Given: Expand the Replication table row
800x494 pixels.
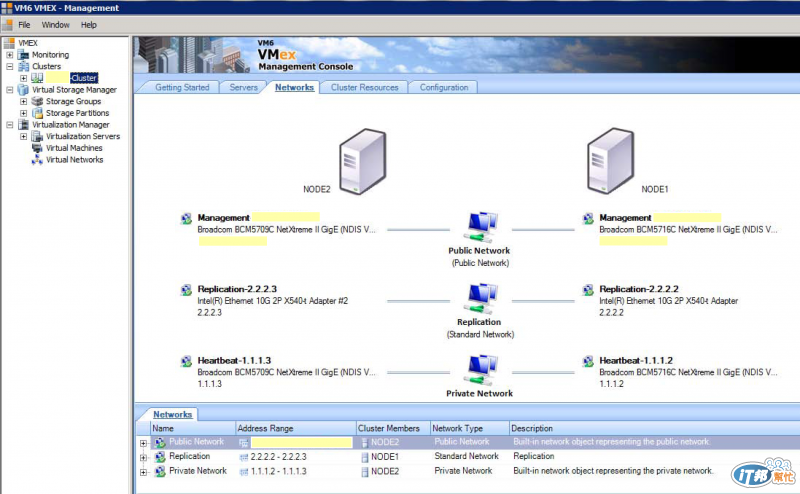Looking at the screenshot, I should (143, 458).
